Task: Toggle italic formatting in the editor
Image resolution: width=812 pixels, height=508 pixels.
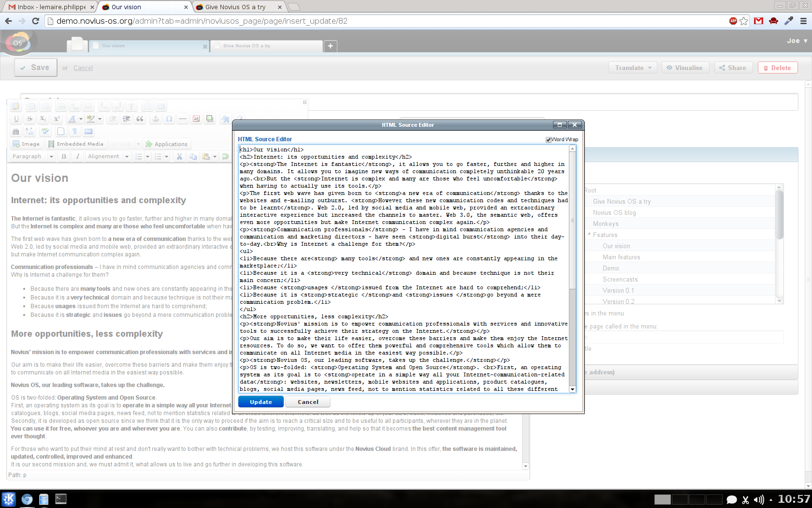Action: (77, 157)
